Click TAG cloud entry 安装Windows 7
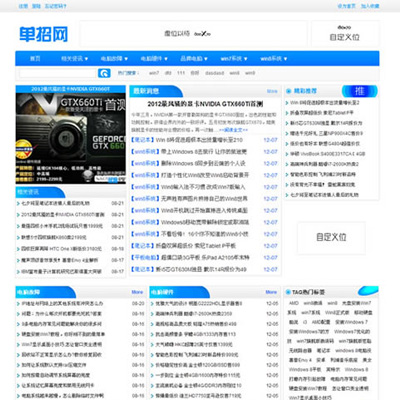Screen dimensions: 400x400 coord(351,322)
